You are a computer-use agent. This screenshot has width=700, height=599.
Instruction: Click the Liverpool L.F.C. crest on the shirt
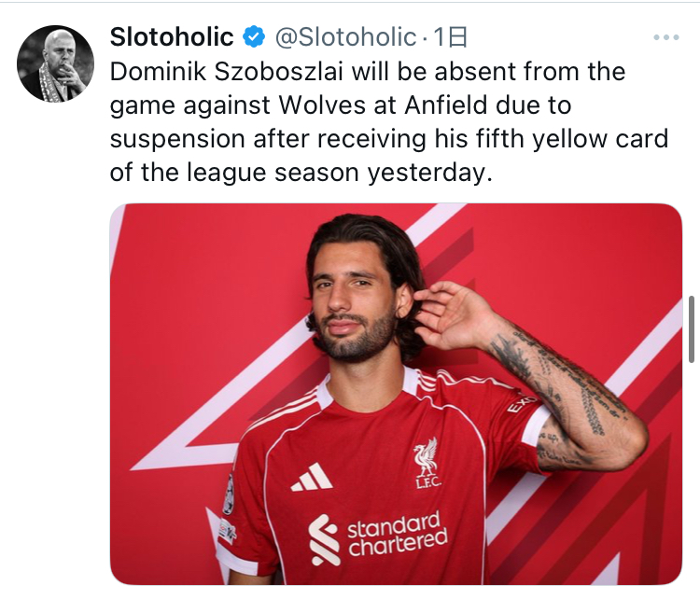click(427, 462)
